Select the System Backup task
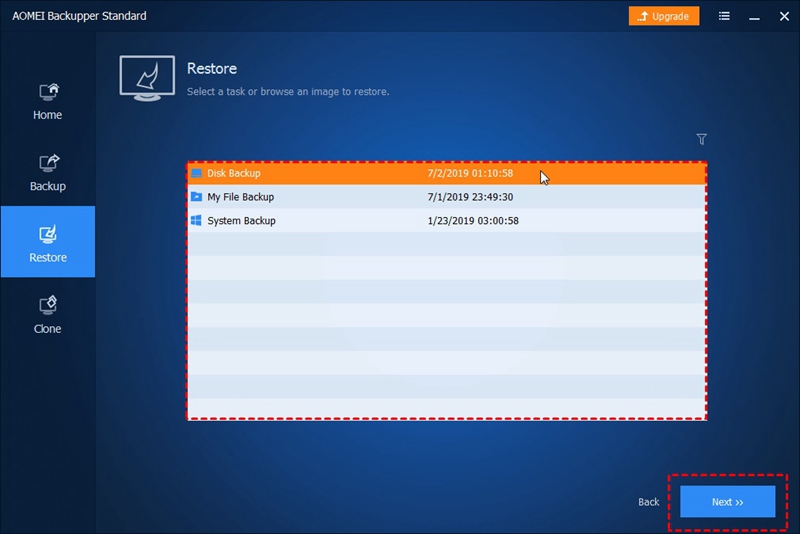The width and height of the screenshot is (800, 534). (x=446, y=220)
